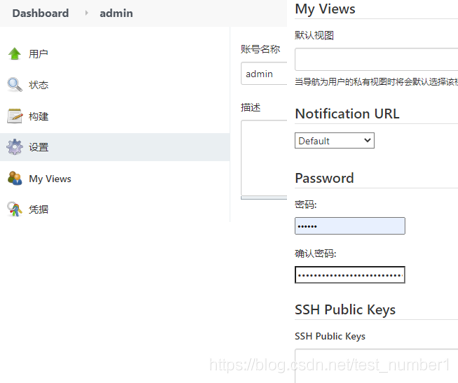
Task: Click the Notification URL heading
Action: click(347, 114)
